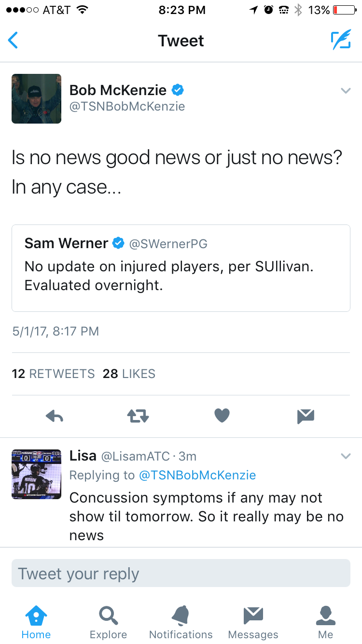Open Lisa's profile avatar

point(37,474)
